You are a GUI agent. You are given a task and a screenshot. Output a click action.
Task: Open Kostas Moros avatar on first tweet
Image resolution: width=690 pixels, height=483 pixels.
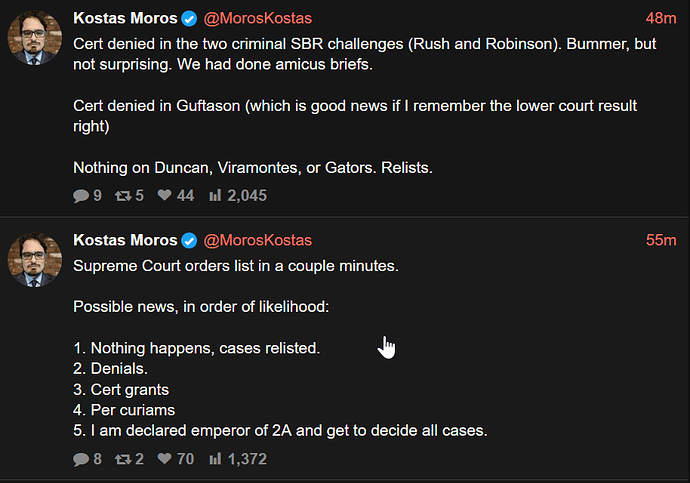pyautogui.click(x=36, y=38)
